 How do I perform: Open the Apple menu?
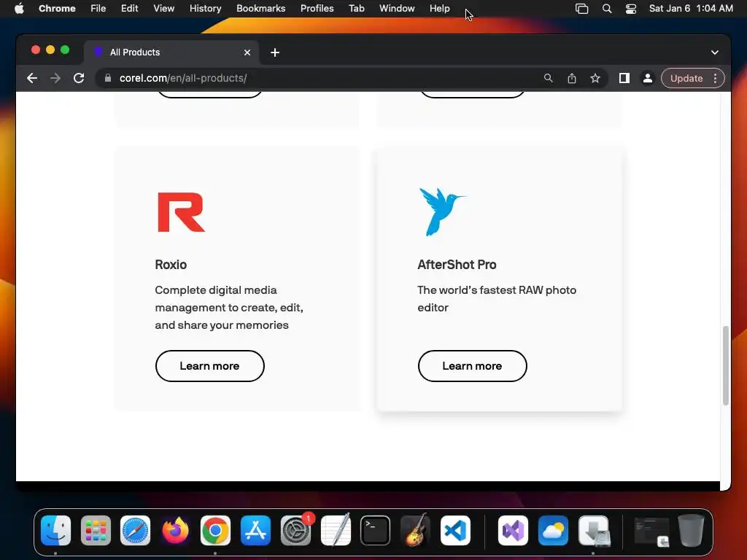tap(19, 9)
